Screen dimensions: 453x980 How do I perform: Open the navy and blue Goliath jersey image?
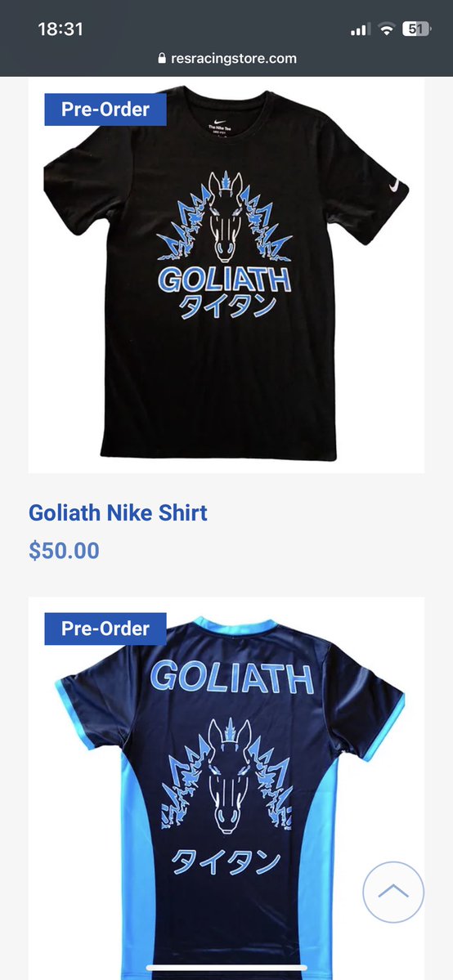point(226,788)
